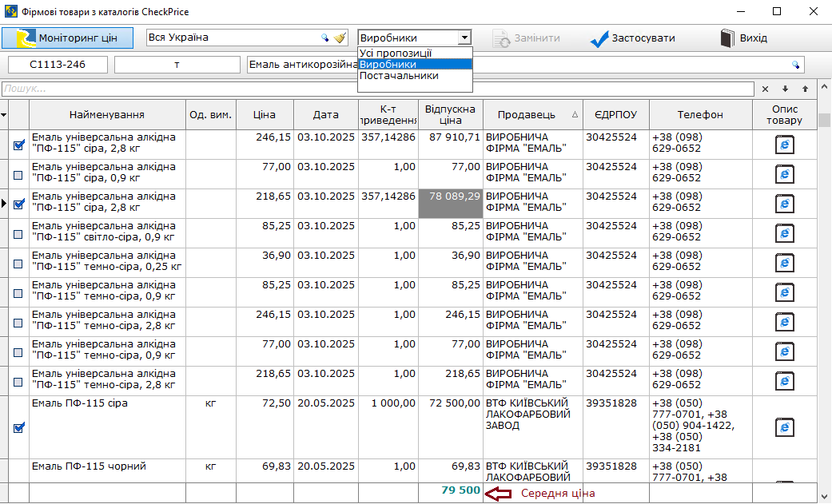Open the Виробники combo box arrow
The width and height of the screenshot is (832, 504).
click(464, 38)
